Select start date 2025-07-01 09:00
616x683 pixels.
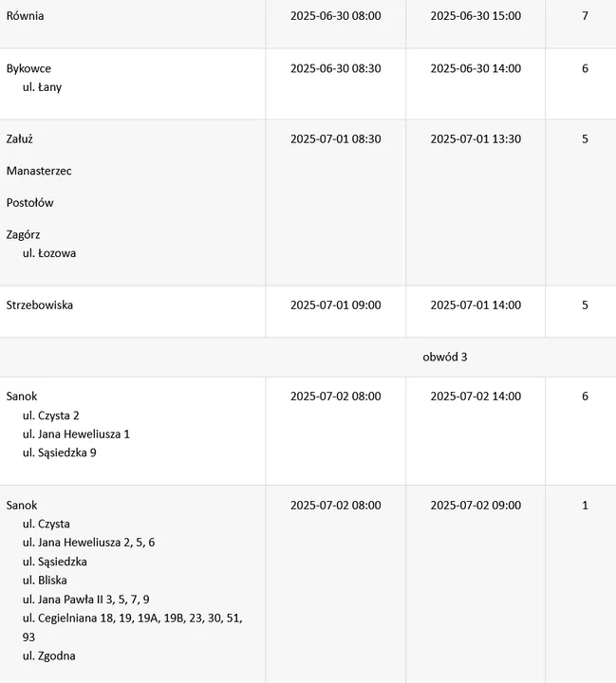pyautogui.click(x=336, y=305)
